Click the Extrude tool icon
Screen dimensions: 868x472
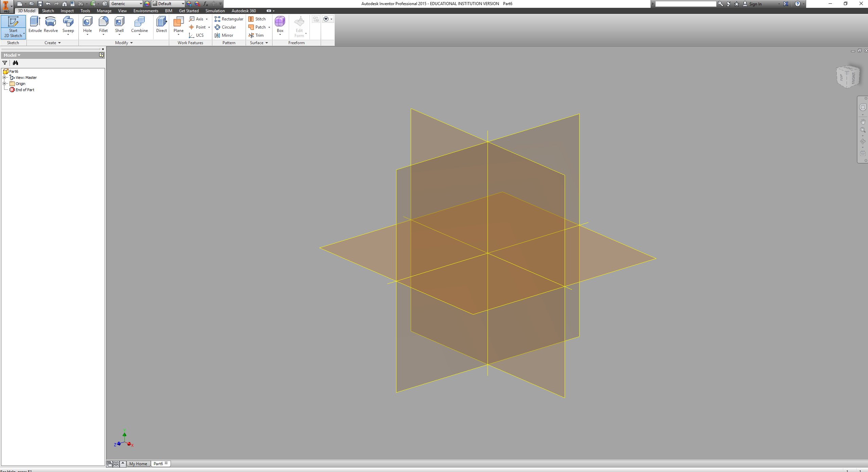35,22
